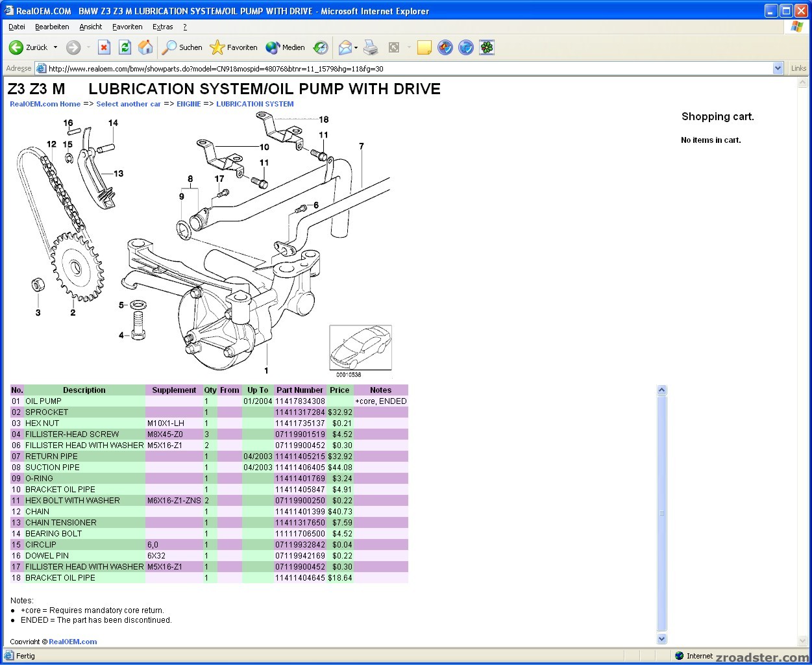Image resolution: width=812 pixels, height=665 pixels.
Task: Expand the address bar URL dropdown
Action: 778,68
